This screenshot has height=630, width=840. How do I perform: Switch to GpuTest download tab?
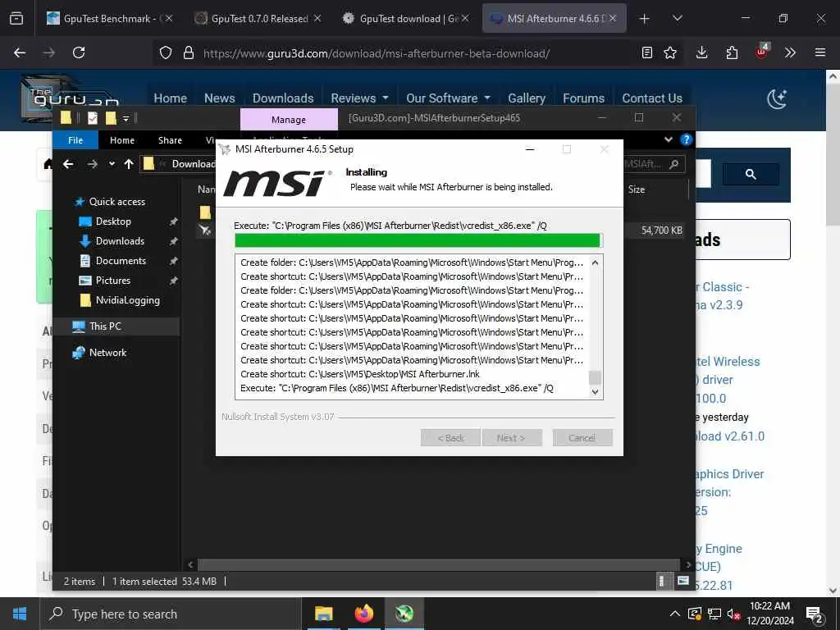pos(405,19)
